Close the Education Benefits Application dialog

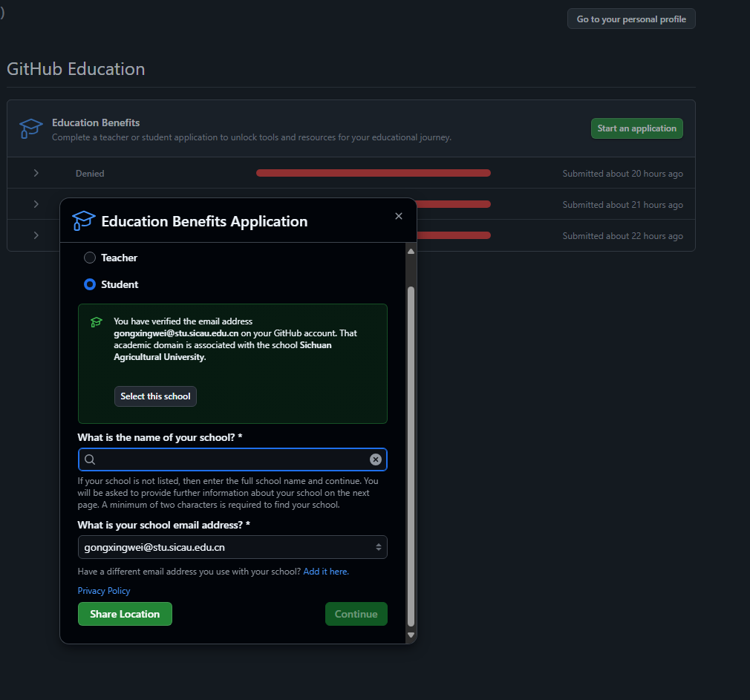pos(399,216)
